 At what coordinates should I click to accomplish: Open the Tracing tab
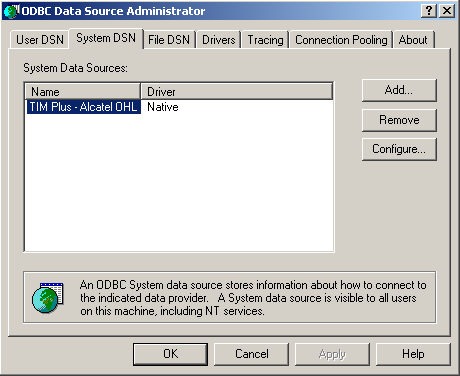point(265,40)
